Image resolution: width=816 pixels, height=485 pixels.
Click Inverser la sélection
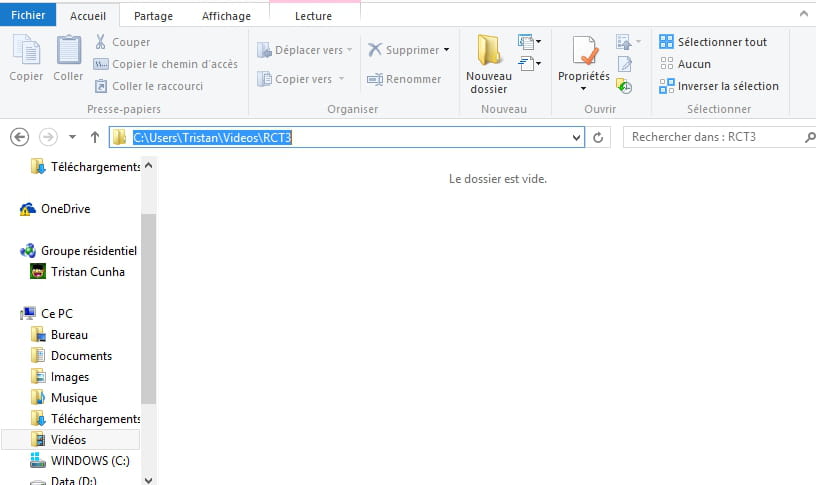[719, 86]
